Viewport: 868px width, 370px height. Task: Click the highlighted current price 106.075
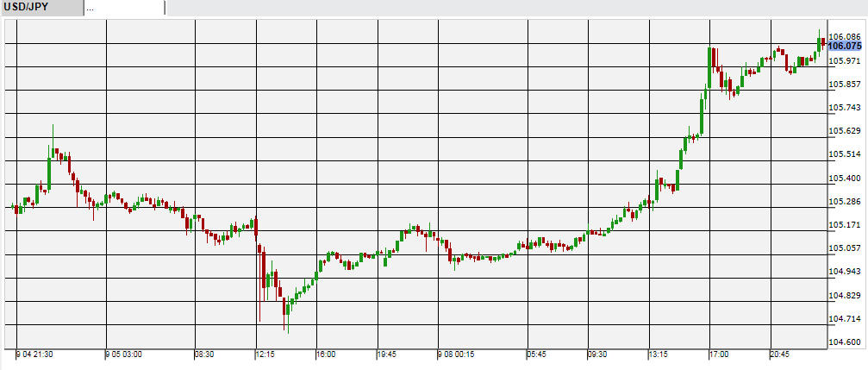845,46
